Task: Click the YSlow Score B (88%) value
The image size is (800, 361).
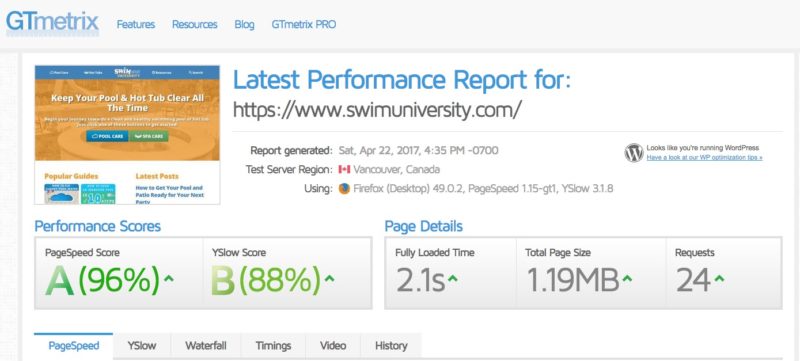Action: (x=266, y=280)
